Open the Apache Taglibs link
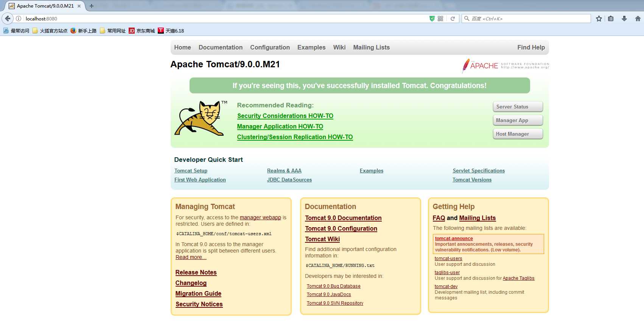Screen dimensions: 644x324 pos(519,278)
